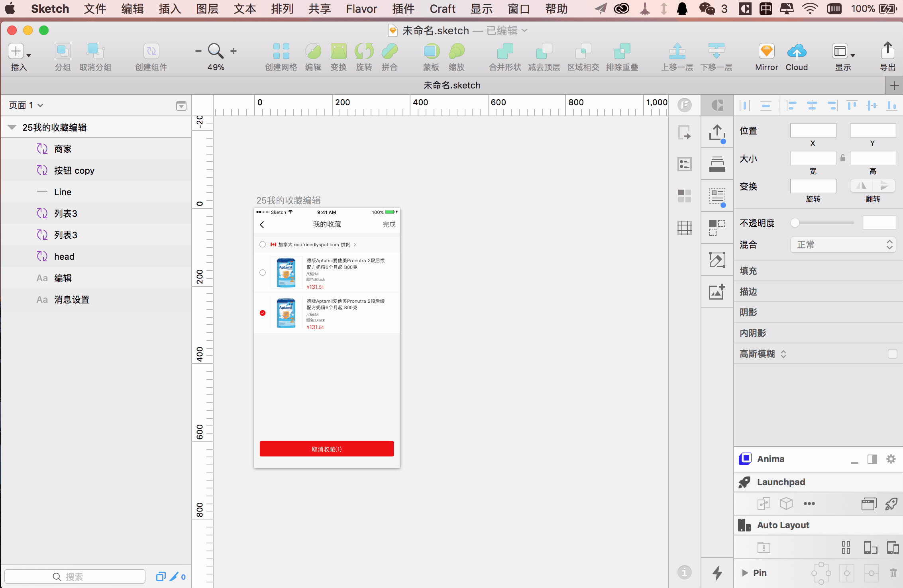Open the 页面 1 pages dropdown

pyautogui.click(x=26, y=105)
